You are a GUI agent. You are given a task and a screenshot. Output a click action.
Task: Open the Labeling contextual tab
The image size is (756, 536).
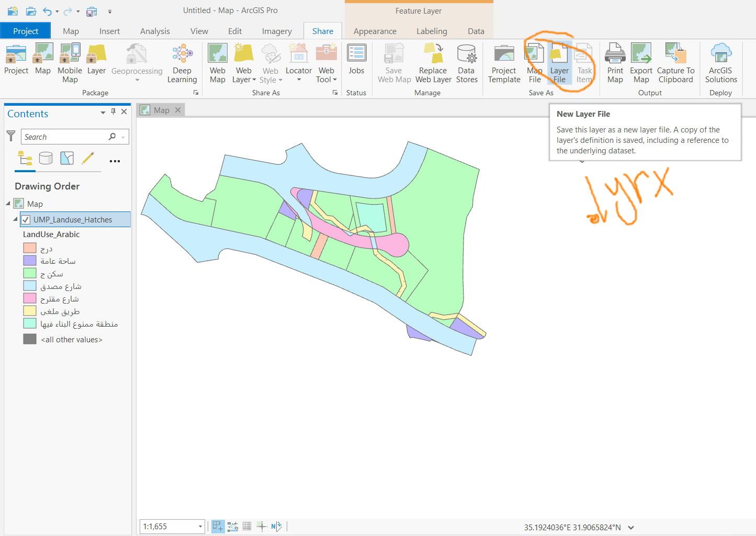(431, 31)
